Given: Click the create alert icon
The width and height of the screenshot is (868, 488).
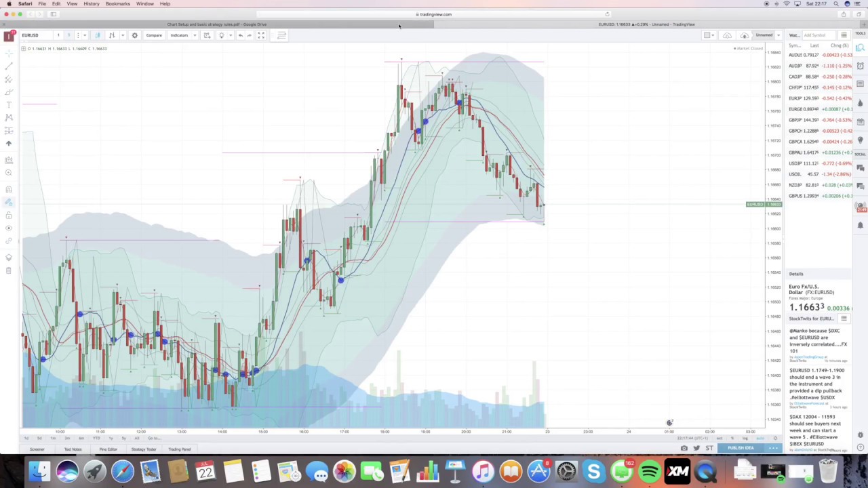Looking at the screenshot, I should coord(207,35).
